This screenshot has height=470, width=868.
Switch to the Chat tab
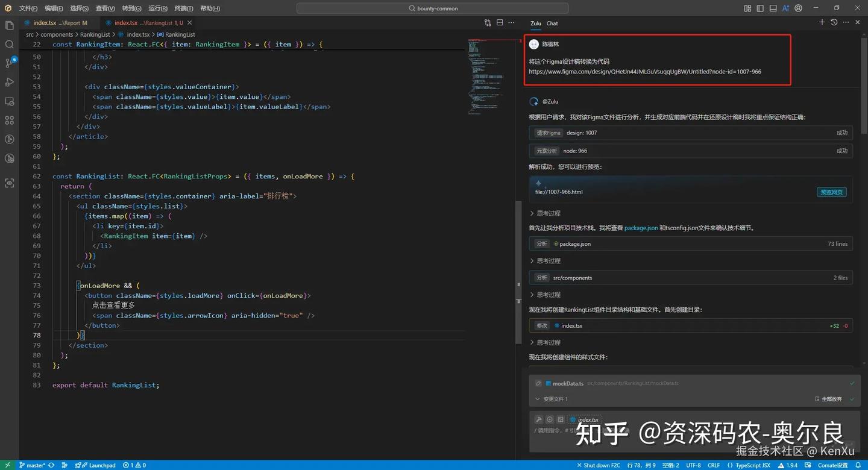(552, 23)
